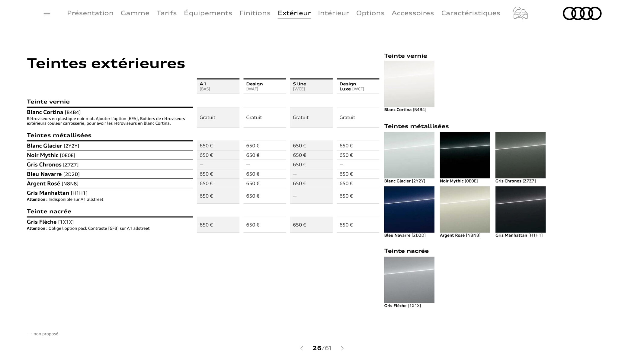Choose the Gris Manhattan swatch
The image size is (644, 362).
click(x=520, y=209)
